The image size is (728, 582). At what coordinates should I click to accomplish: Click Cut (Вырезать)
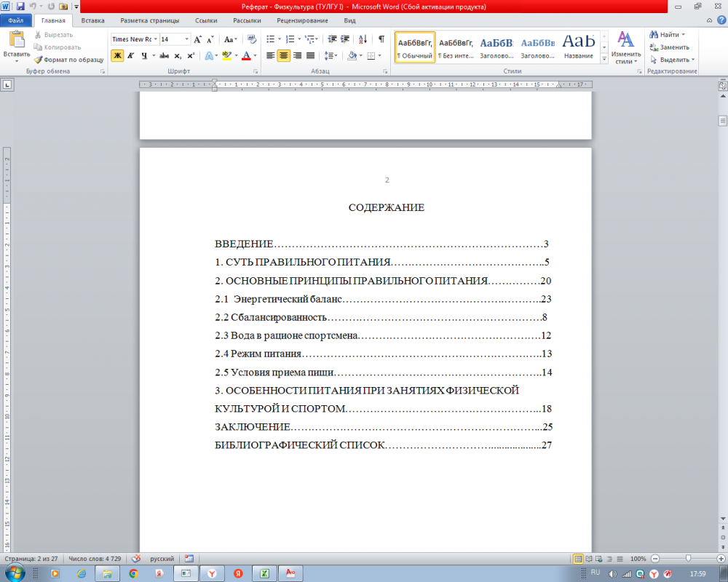click(53, 35)
